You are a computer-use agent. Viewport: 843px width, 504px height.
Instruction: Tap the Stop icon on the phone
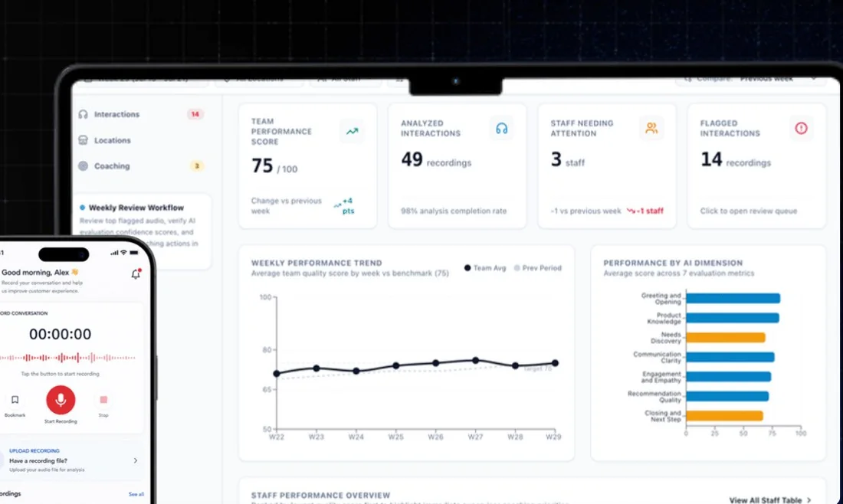[103, 400]
